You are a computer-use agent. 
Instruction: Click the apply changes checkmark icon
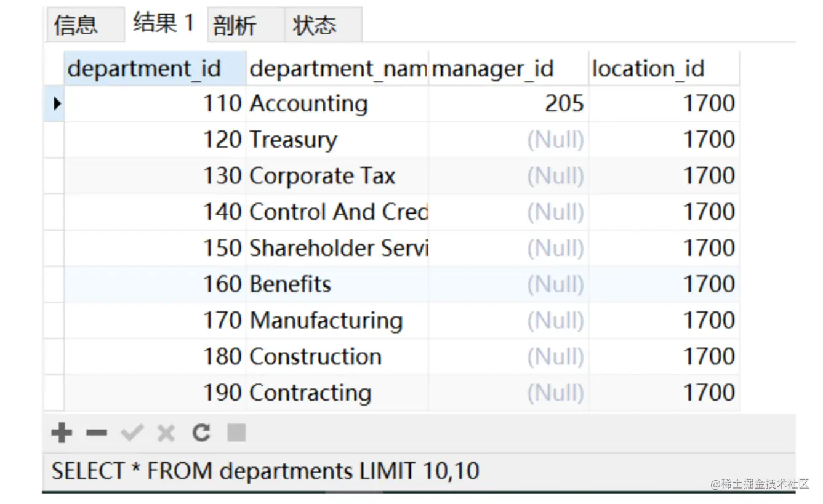tap(132, 433)
